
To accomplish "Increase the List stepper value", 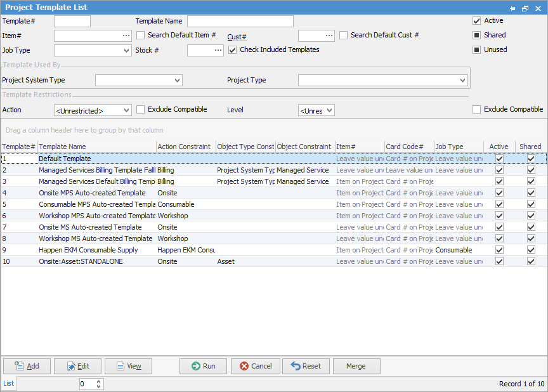I will 98,381.
